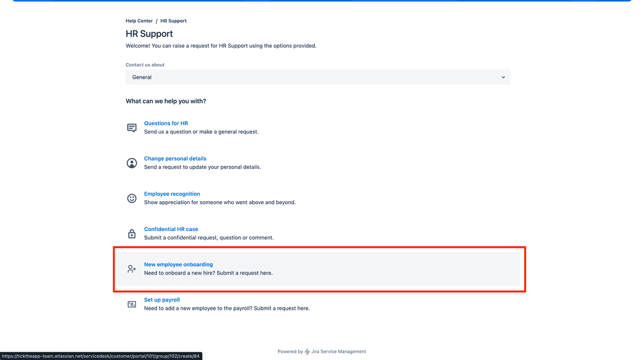Click the Questions for HR chat icon
Viewport: 644px width, 360px height.
132,128
